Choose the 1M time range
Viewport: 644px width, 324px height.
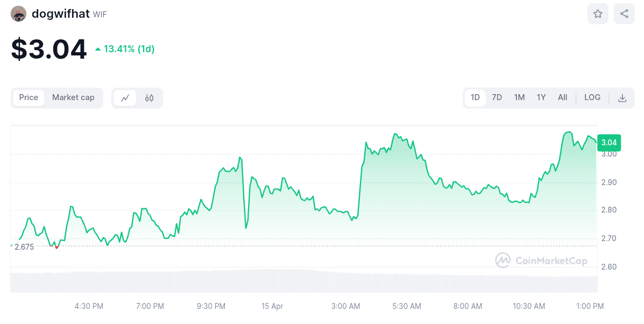(519, 97)
